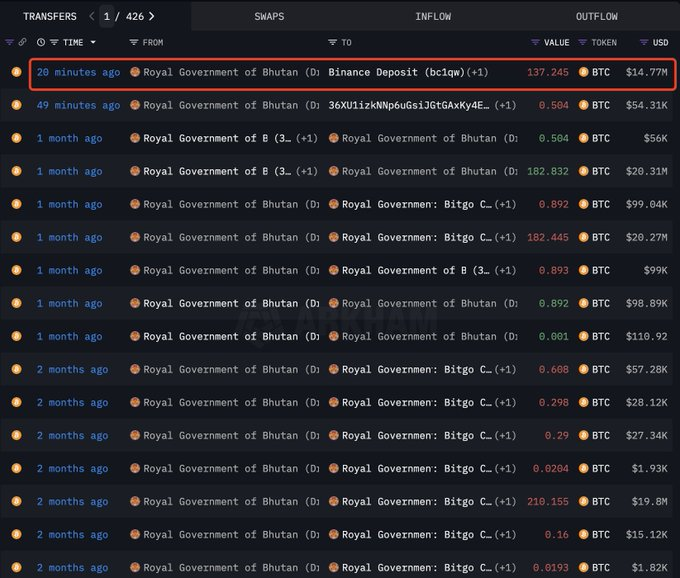Click the total pages number 426
The width and height of the screenshot is (680, 578).
click(x=135, y=16)
